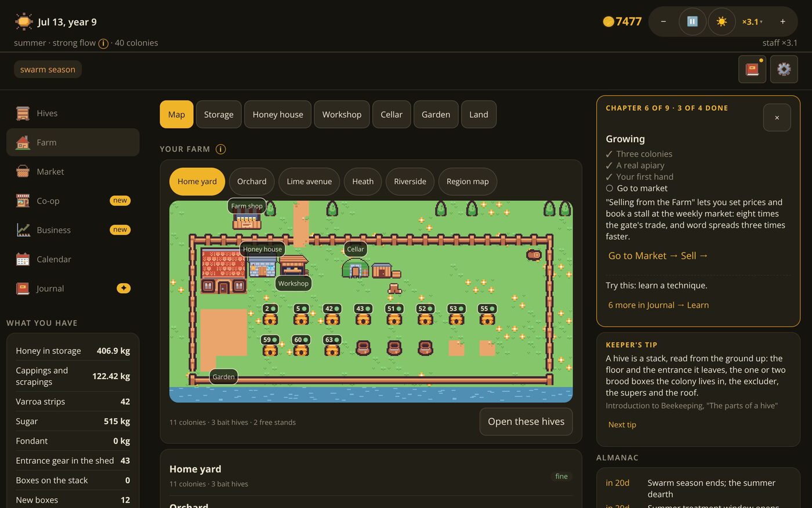Click info icon next to Your Farm

(x=220, y=149)
